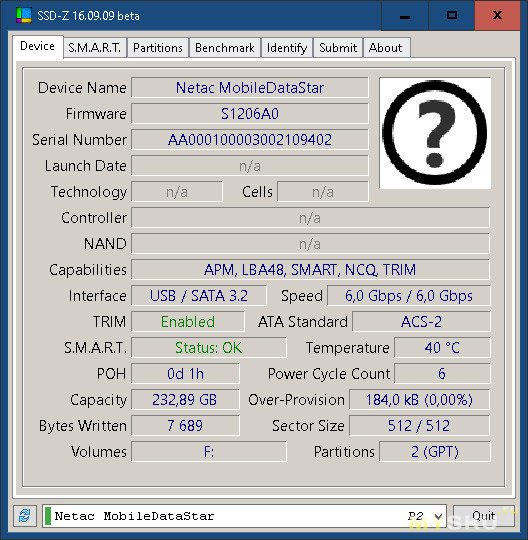528x540 pixels.
Task: Switch to the S.M.A.R.T. tab
Action: click(95, 48)
